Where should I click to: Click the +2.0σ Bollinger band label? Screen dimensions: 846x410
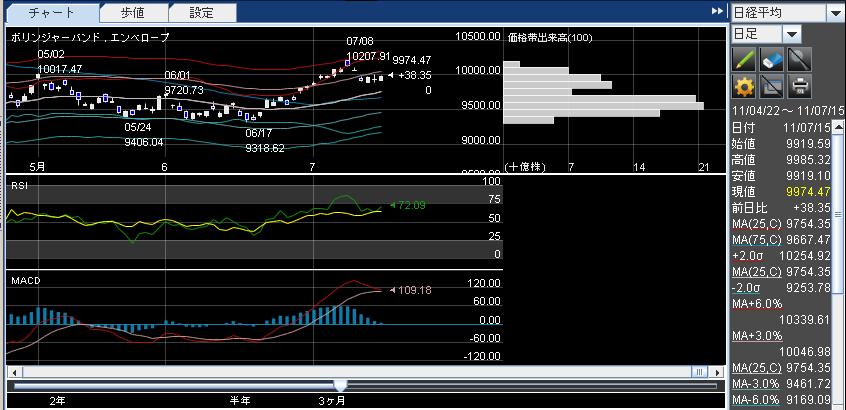(749, 256)
